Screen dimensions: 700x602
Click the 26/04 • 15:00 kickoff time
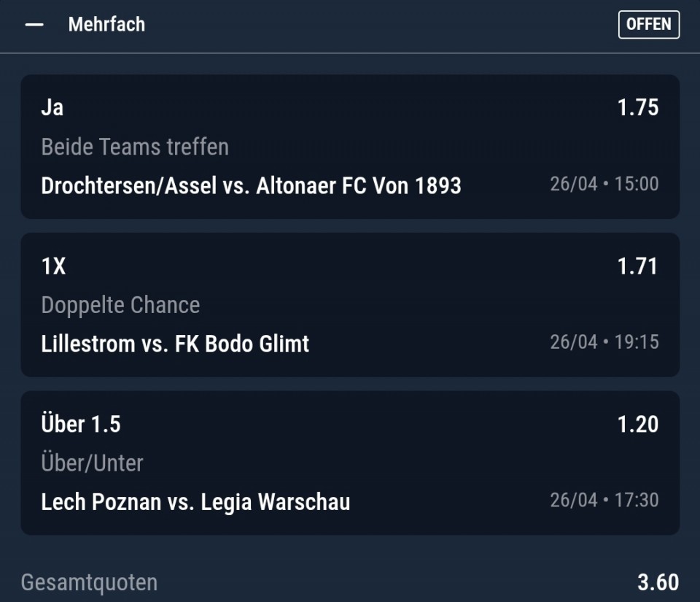point(604,184)
